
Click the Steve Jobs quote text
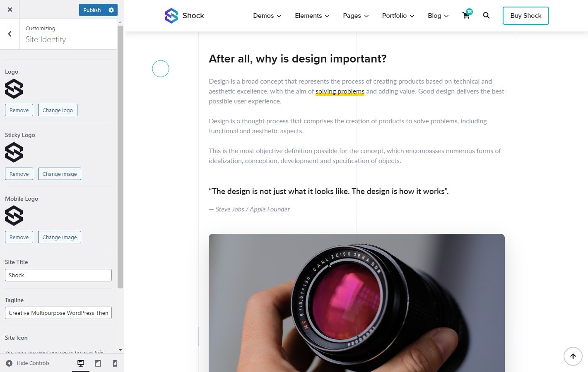click(329, 191)
